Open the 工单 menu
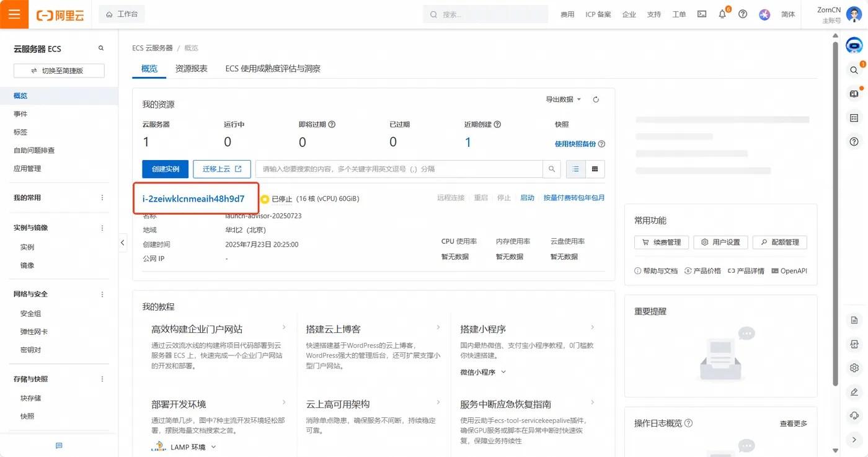This screenshot has width=868, height=457. [679, 15]
